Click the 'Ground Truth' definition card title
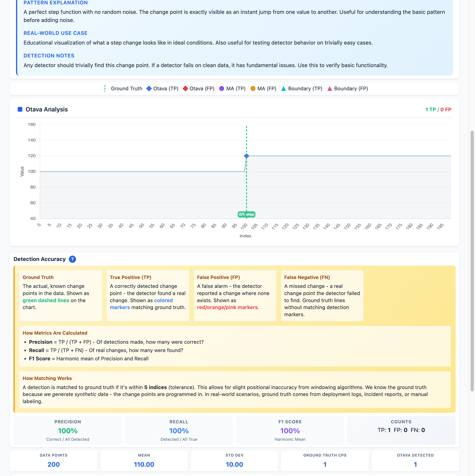Screen dimensions: 475x476 [x=38, y=277]
